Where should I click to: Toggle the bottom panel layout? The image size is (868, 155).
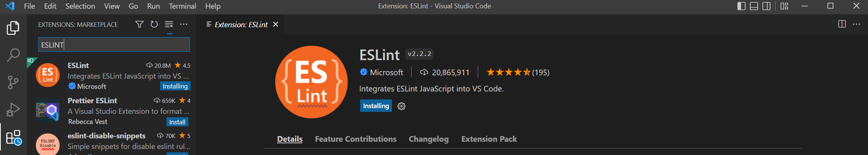pyautogui.click(x=754, y=6)
